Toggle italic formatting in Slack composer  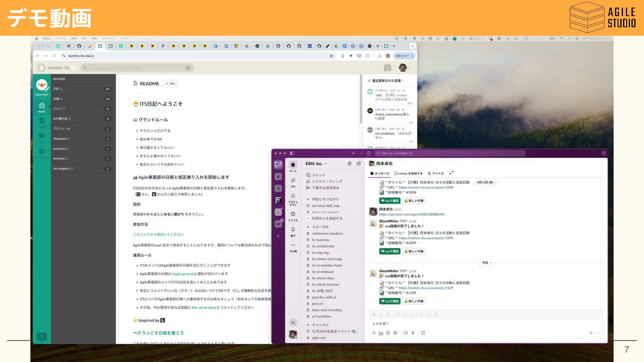tap(381, 315)
